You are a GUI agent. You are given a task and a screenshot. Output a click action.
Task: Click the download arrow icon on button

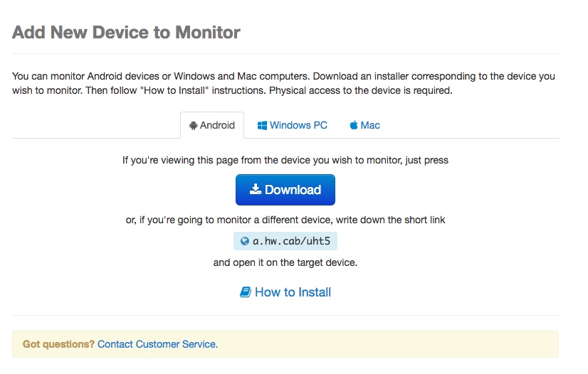[256, 190]
